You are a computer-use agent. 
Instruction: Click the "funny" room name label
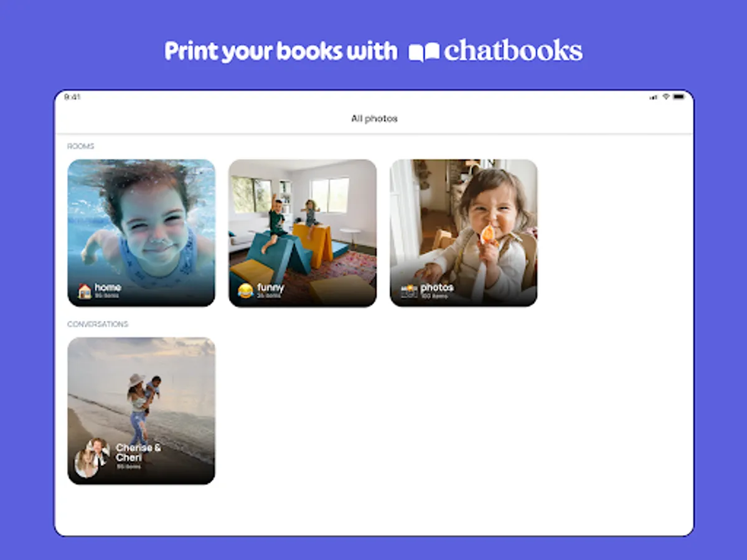pyautogui.click(x=270, y=287)
